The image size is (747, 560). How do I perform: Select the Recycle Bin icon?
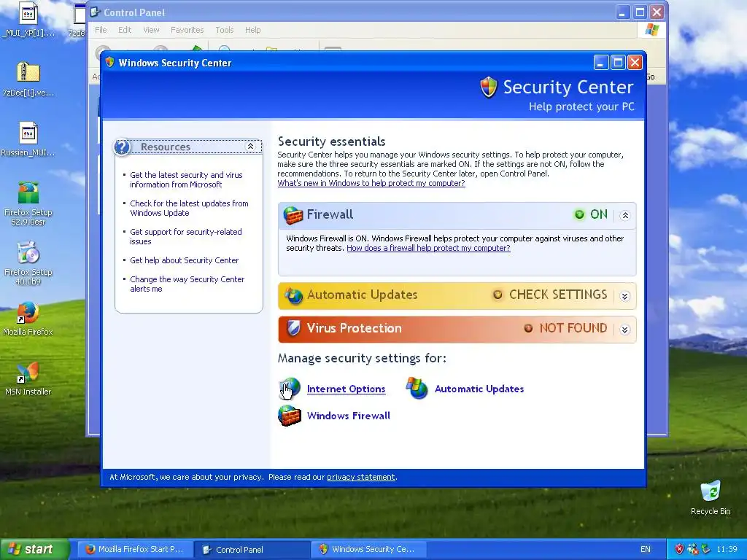(x=711, y=497)
